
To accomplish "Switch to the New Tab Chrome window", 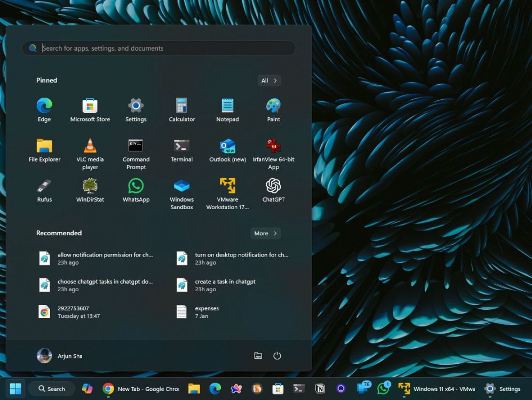I will point(141,388).
